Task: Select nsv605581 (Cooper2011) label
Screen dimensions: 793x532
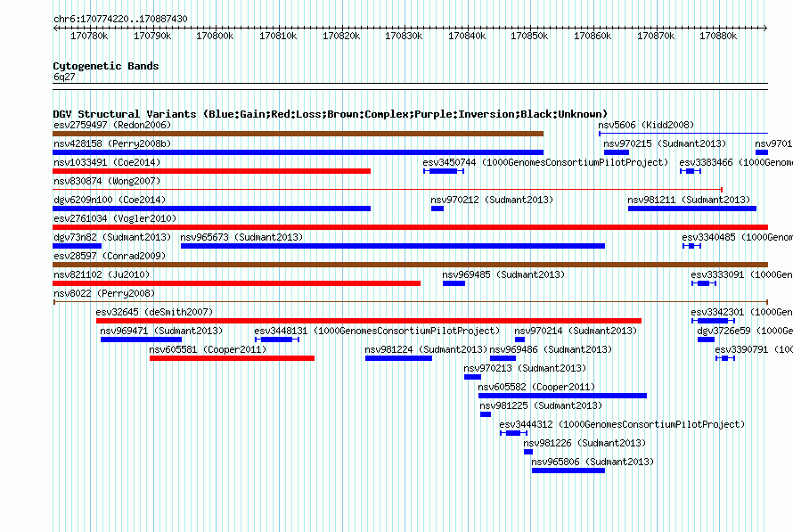Action: point(208,349)
